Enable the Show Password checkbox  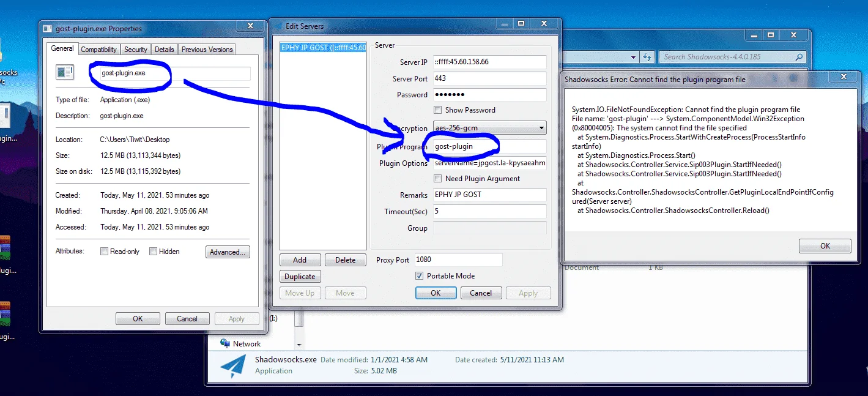coord(437,110)
